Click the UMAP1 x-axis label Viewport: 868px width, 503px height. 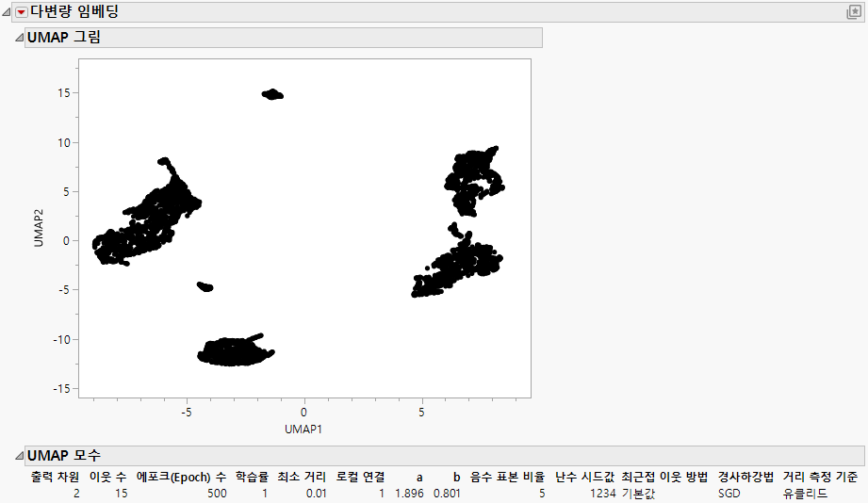[303, 429]
